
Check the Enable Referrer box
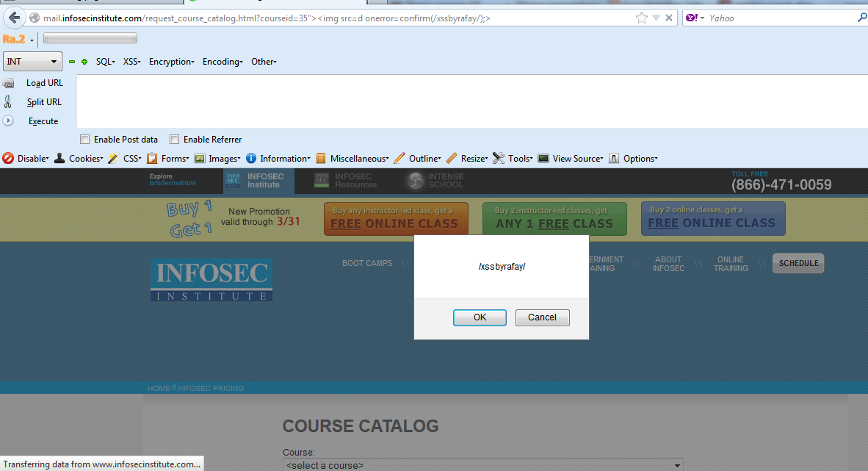[175, 140]
